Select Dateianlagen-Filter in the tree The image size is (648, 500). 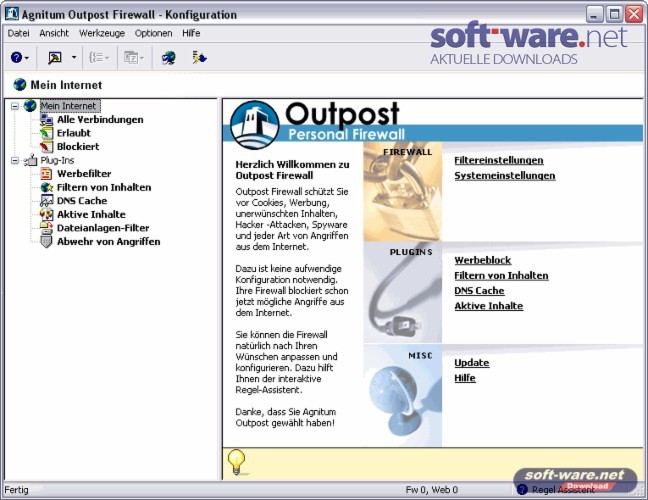pos(103,228)
